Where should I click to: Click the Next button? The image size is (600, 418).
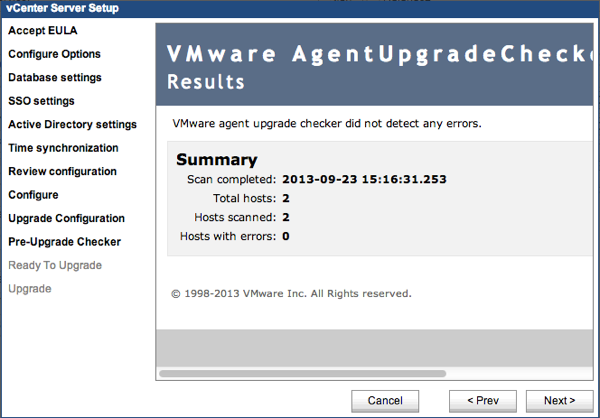tap(559, 401)
